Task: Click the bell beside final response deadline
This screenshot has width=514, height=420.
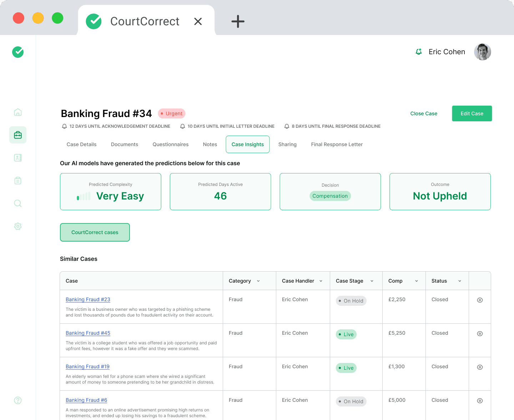Action: click(x=287, y=126)
